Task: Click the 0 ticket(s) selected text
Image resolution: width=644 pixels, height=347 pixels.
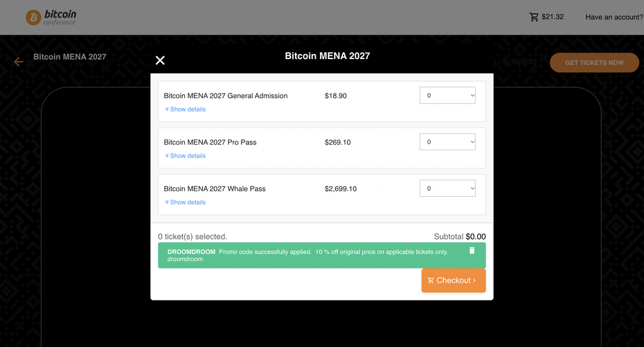Action: tap(192, 236)
